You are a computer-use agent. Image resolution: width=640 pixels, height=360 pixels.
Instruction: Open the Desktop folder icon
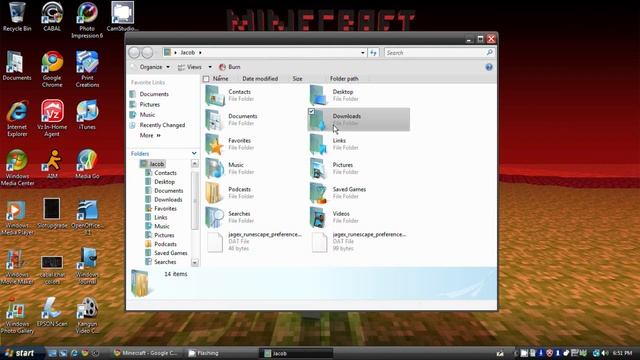point(319,95)
